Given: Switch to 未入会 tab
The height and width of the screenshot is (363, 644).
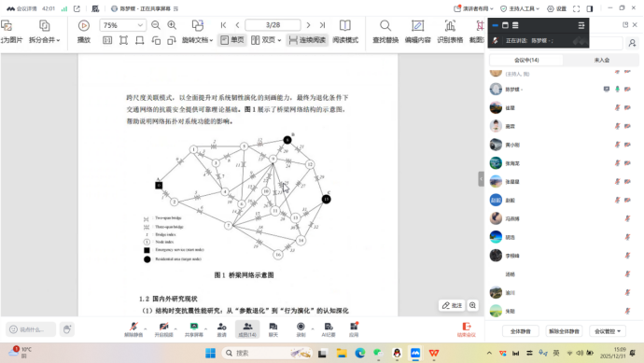Looking at the screenshot, I should point(602,60).
